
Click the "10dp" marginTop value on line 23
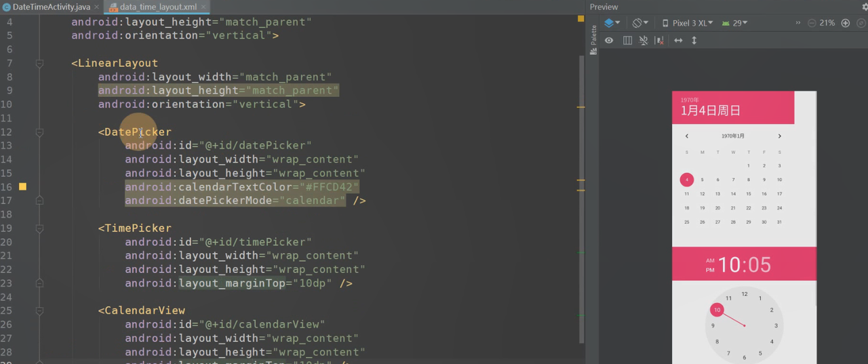313,283
